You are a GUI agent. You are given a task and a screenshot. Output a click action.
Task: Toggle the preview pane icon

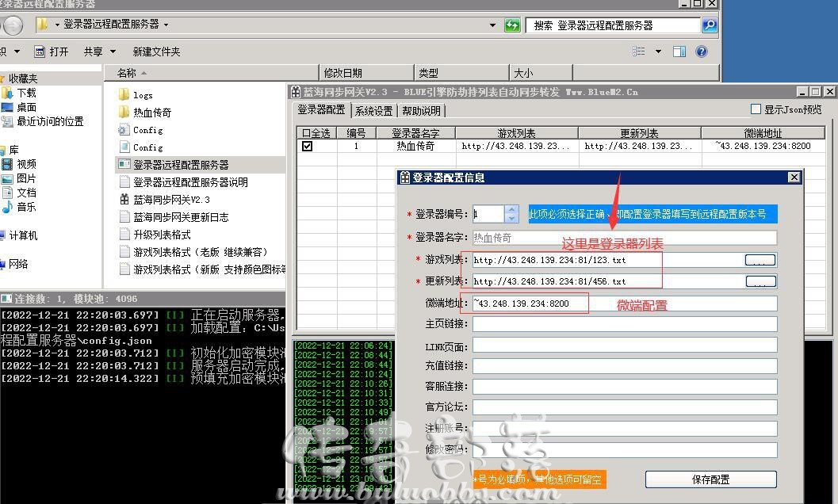coord(679,52)
